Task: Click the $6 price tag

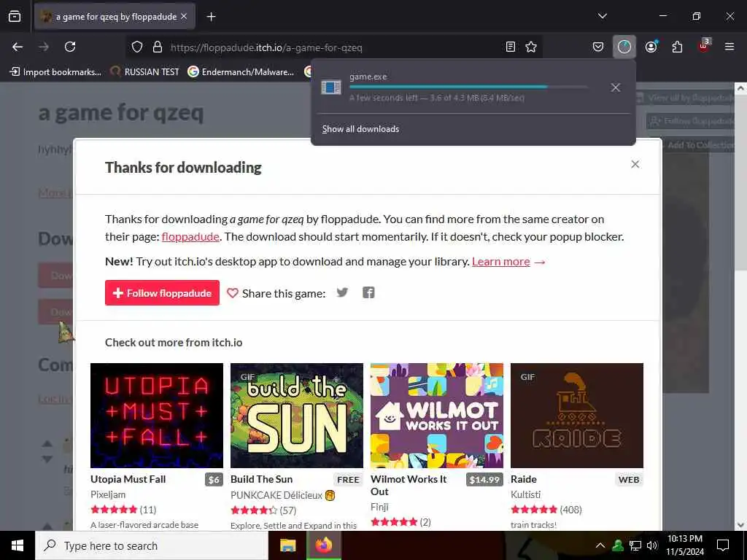Action: [214, 480]
